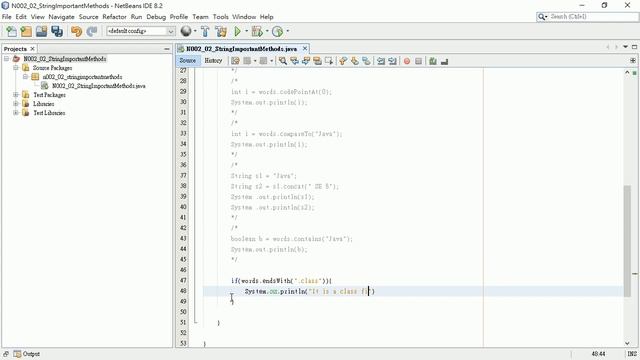Click the editor vertical scrollbar thumb
The image size is (640, 360).
click(x=627, y=241)
